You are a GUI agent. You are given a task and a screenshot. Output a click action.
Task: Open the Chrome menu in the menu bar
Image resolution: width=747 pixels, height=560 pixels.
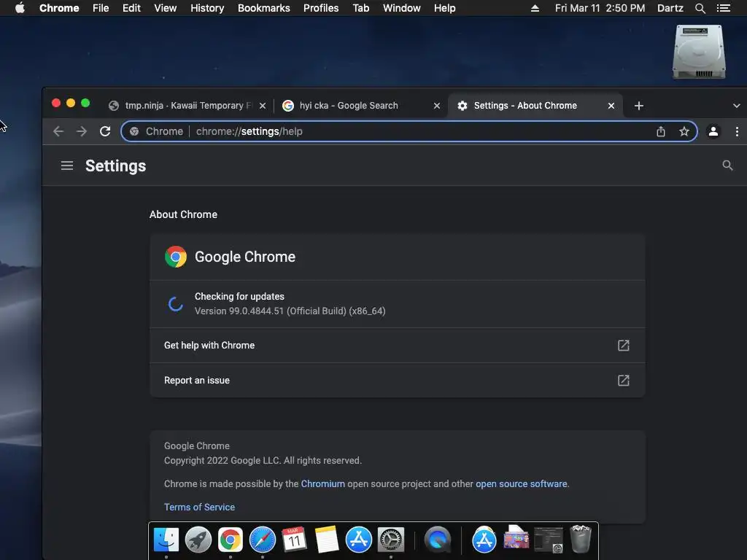[x=59, y=8]
